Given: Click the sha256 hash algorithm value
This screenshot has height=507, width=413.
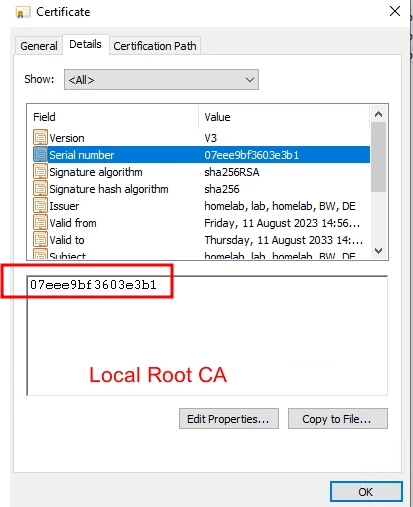Looking at the screenshot, I should pyautogui.click(x=222, y=189).
